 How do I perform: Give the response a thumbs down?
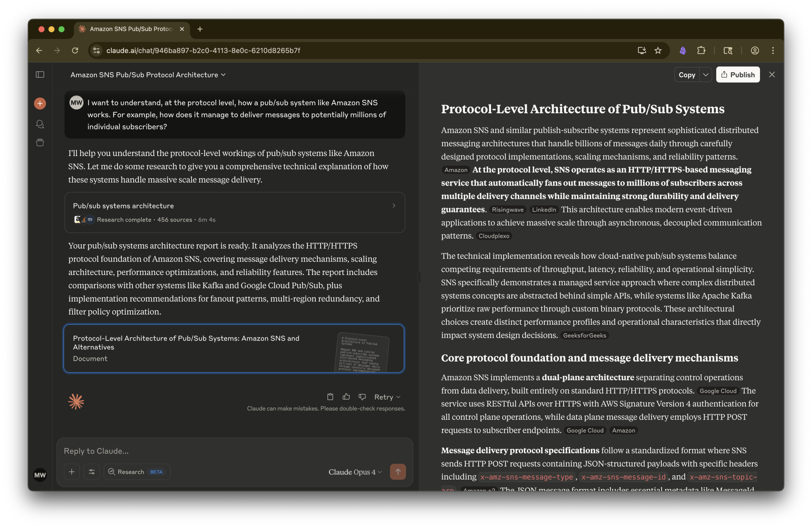click(x=362, y=397)
